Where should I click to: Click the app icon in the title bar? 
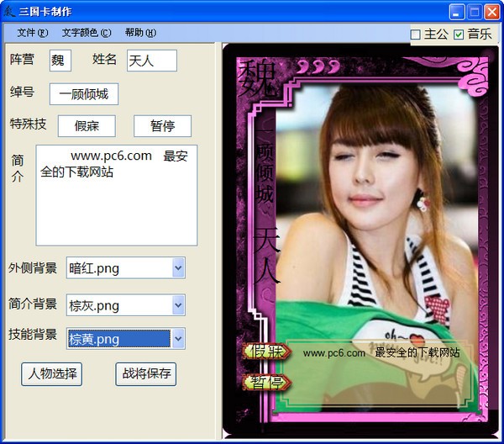click(10, 11)
